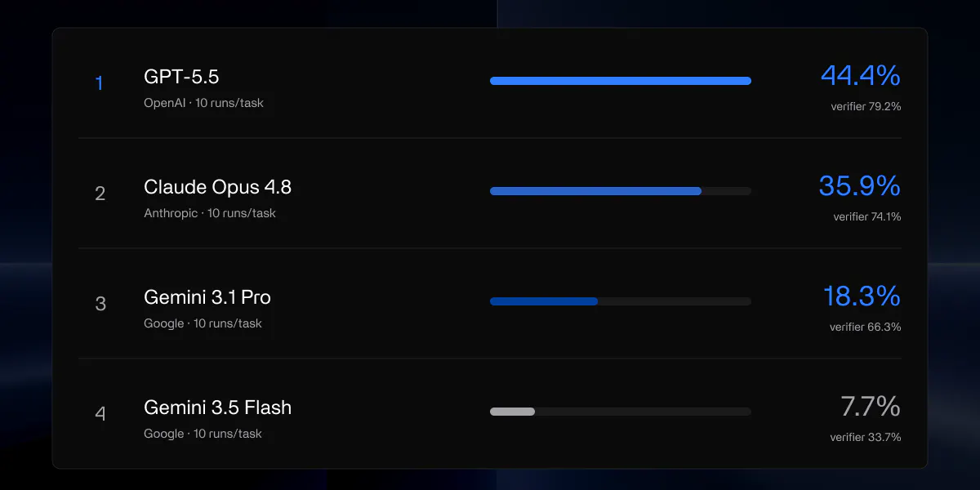The image size is (980, 490).
Task: Click the Anthropic 10 runs/task subtitle
Action: [210, 213]
